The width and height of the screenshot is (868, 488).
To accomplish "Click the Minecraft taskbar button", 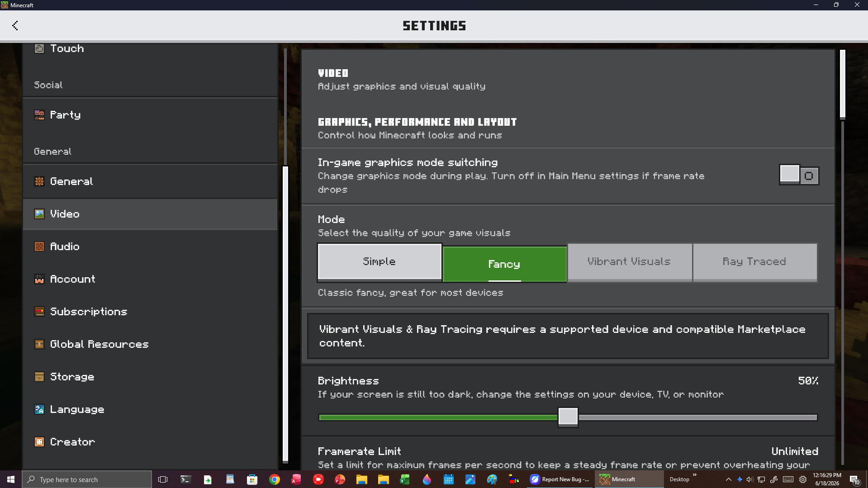I will point(630,479).
